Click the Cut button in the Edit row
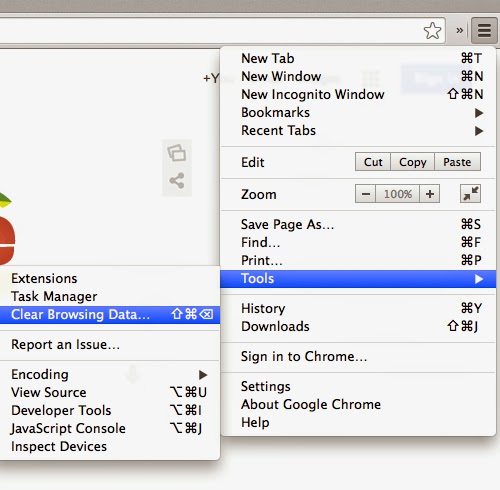500x490 pixels. point(373,162)
